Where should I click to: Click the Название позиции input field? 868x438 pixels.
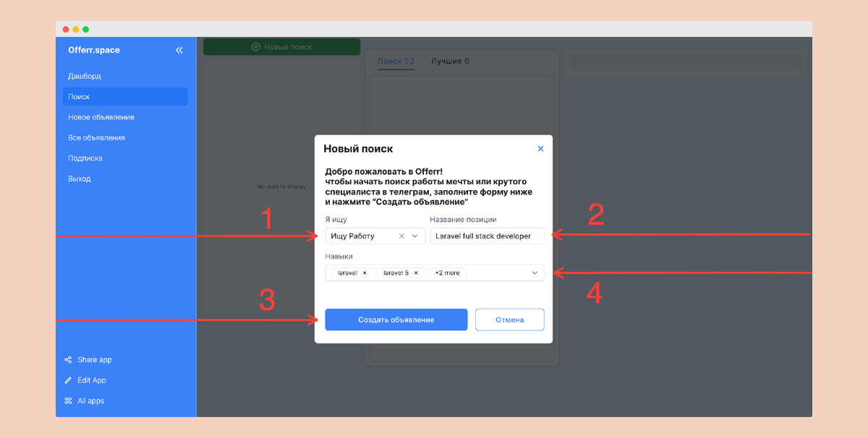[x=487, y=236]
